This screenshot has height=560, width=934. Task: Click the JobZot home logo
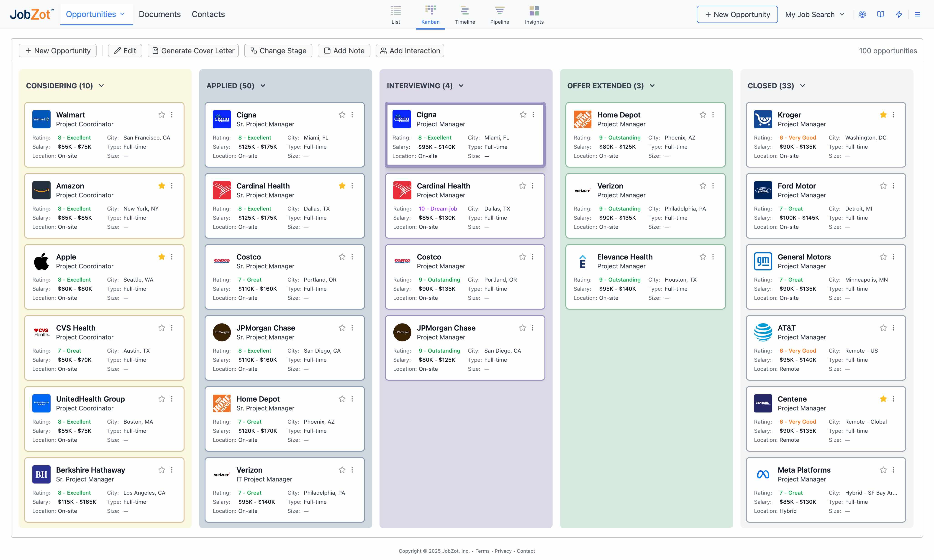pyautogui.click(x=32, y=14)
